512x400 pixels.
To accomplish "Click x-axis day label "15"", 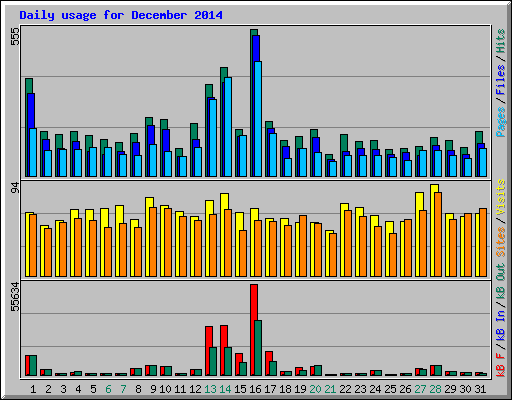I will click(x=240, y=389).
